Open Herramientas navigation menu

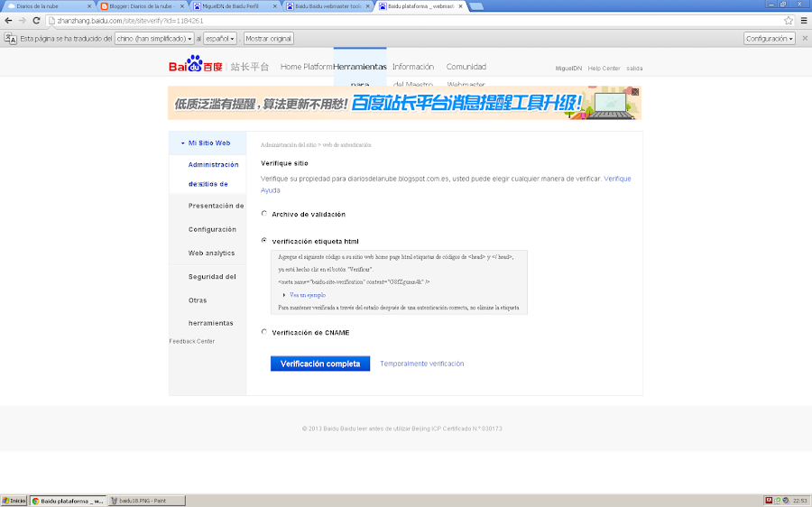[360, 68]
